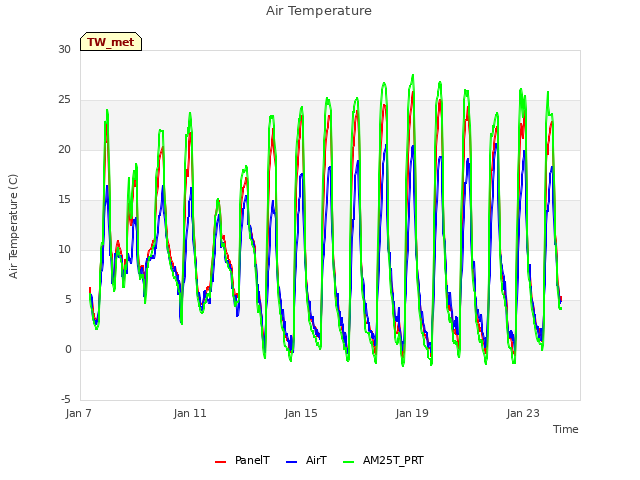The height and width of the screenshot is (480, 640).
Task: Click the Air Temperature chart title
Action: point(319,11)
